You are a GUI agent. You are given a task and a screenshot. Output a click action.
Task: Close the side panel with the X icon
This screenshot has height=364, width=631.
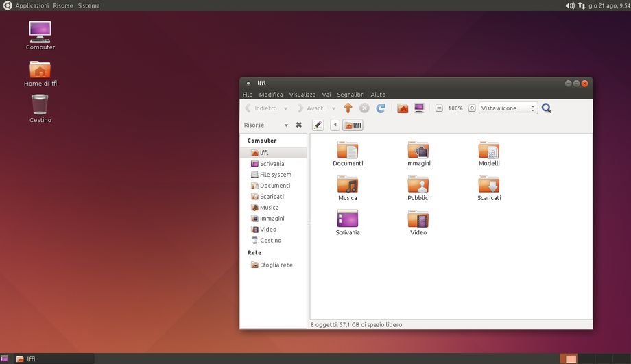click(x=298, y=125)
